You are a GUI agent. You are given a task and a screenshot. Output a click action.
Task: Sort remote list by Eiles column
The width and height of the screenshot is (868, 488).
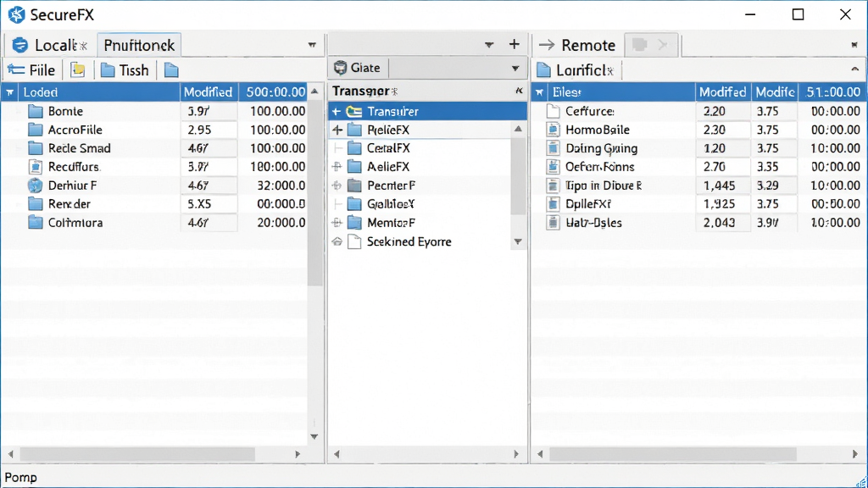pyautogui.click(x=621, y=92)
